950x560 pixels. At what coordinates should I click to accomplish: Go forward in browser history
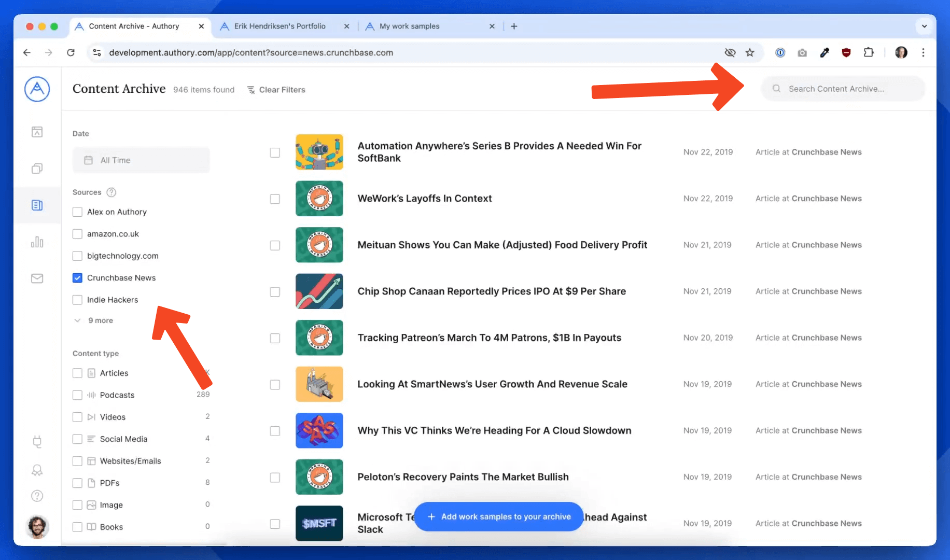tap(49, 52)
